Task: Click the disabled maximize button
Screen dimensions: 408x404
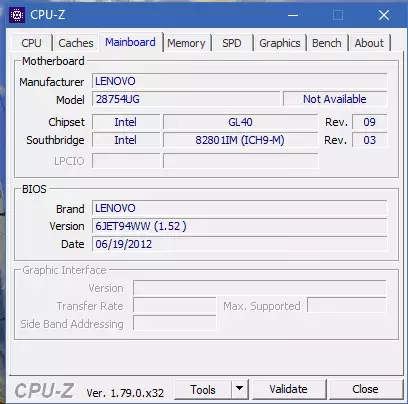Action: (338, 15)
